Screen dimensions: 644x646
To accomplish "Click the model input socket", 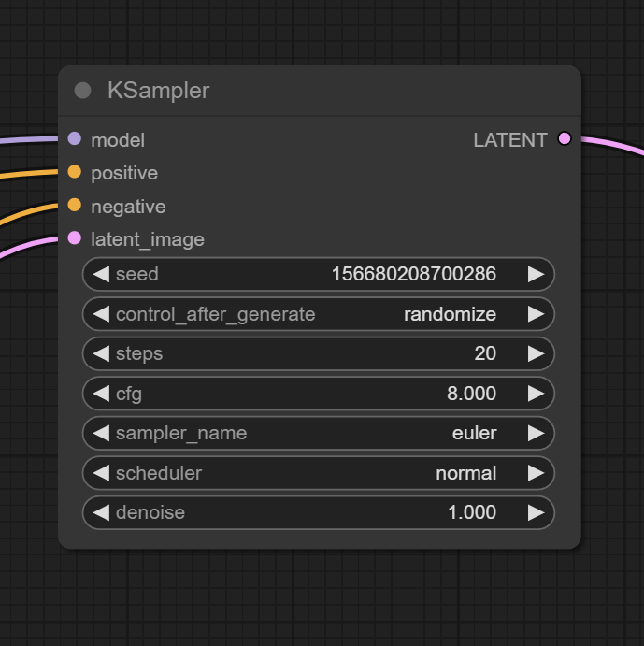I will 75,138.
